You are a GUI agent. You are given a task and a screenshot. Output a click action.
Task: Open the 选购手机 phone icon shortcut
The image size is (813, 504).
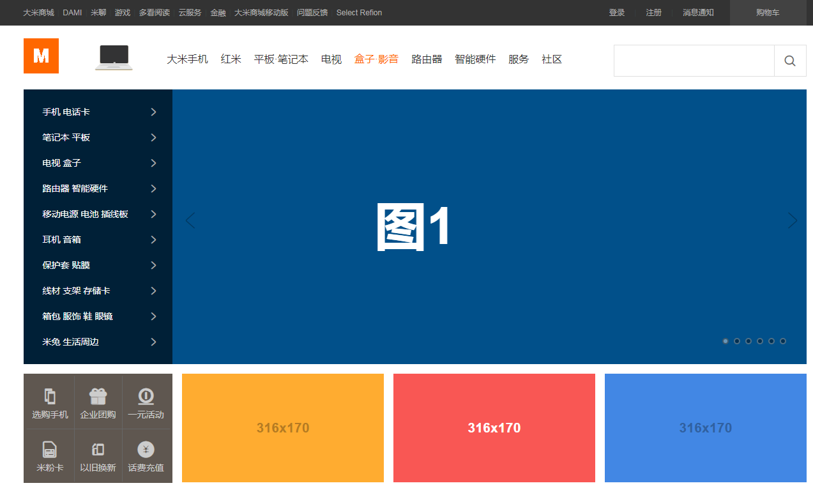click(x=50, y=397)
